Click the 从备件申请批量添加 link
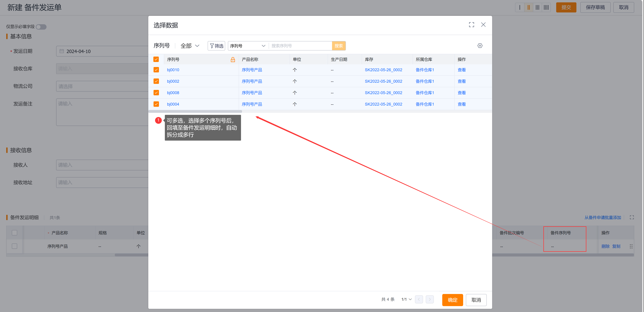 click(x=603, y=217)
